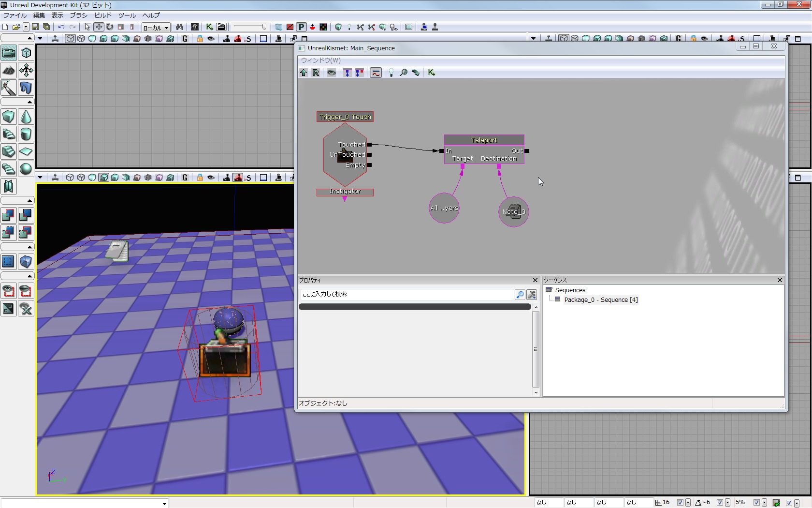Open the ビルド menu

pyautogui.click(x=103, y=15)
